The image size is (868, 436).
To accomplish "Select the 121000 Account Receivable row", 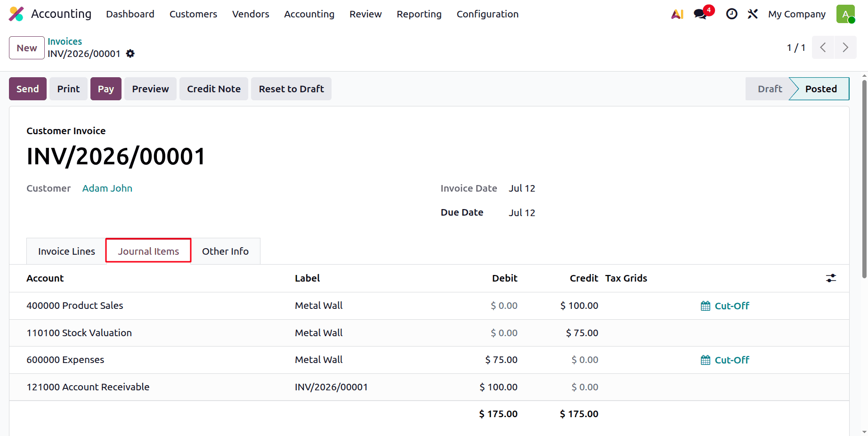I will click(429, 387).
